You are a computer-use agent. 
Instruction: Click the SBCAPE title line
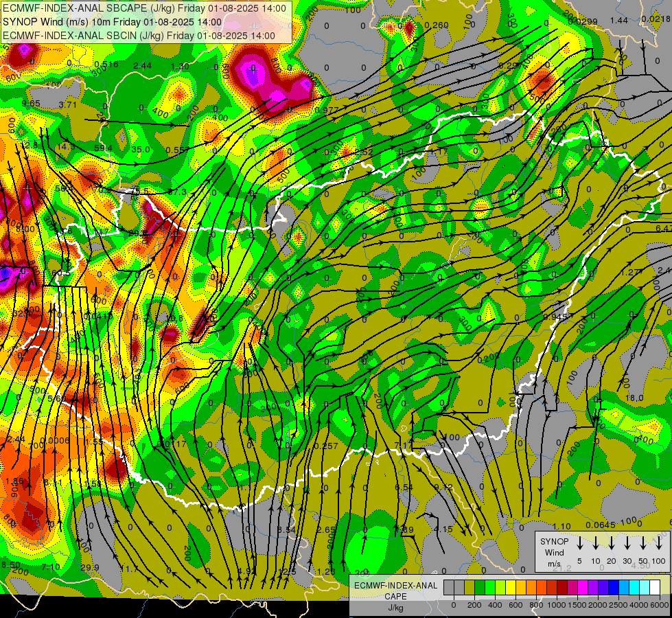[144, 8]
